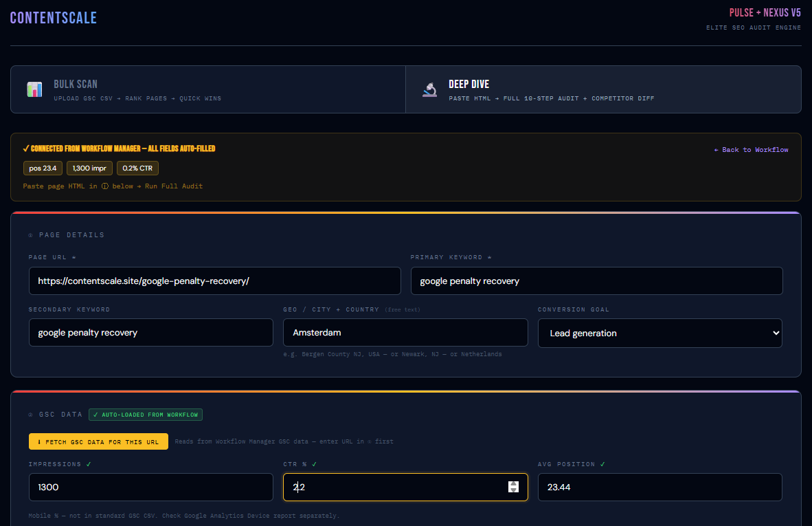Follow the Back to Workflow link
The image size is (812, 526).
coord(751,150)
